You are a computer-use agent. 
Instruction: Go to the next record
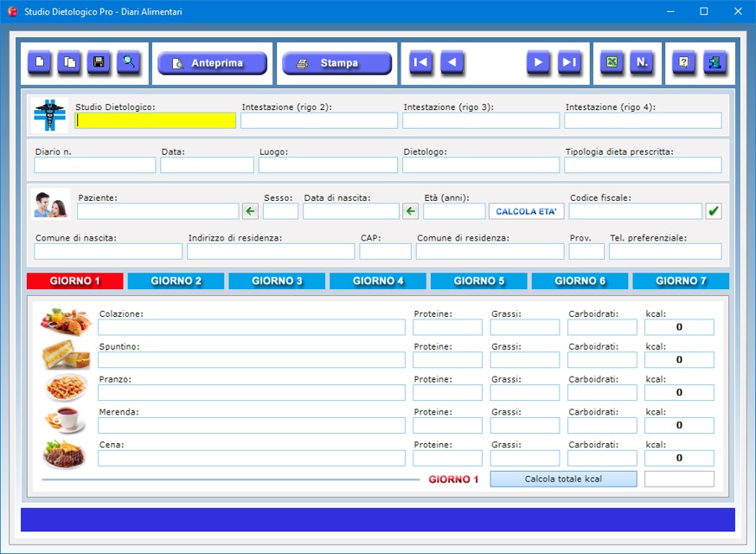click(539, 62)
